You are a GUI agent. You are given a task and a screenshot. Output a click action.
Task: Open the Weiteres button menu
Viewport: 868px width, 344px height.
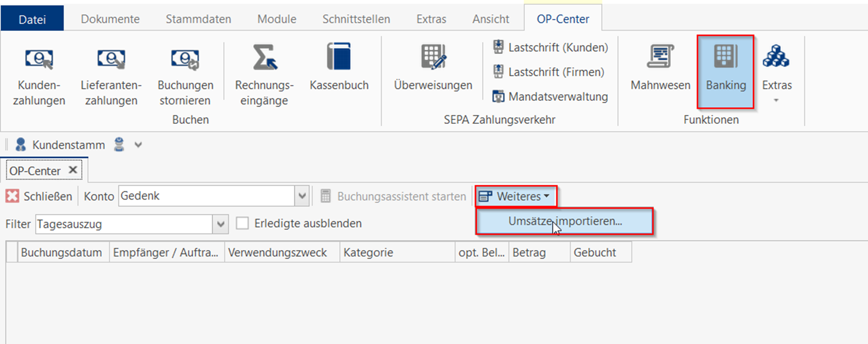coord(516,197)
